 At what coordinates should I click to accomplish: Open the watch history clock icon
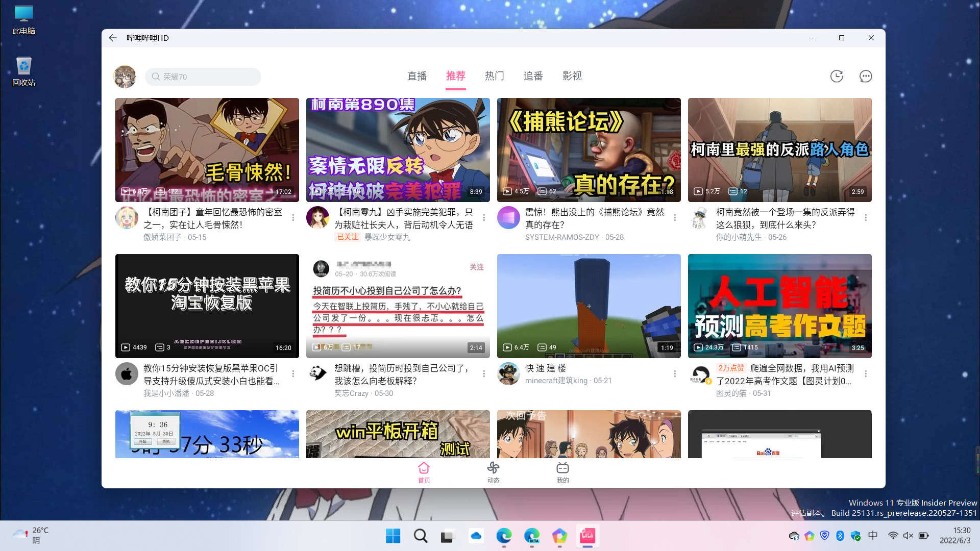[x=837, y=76]
